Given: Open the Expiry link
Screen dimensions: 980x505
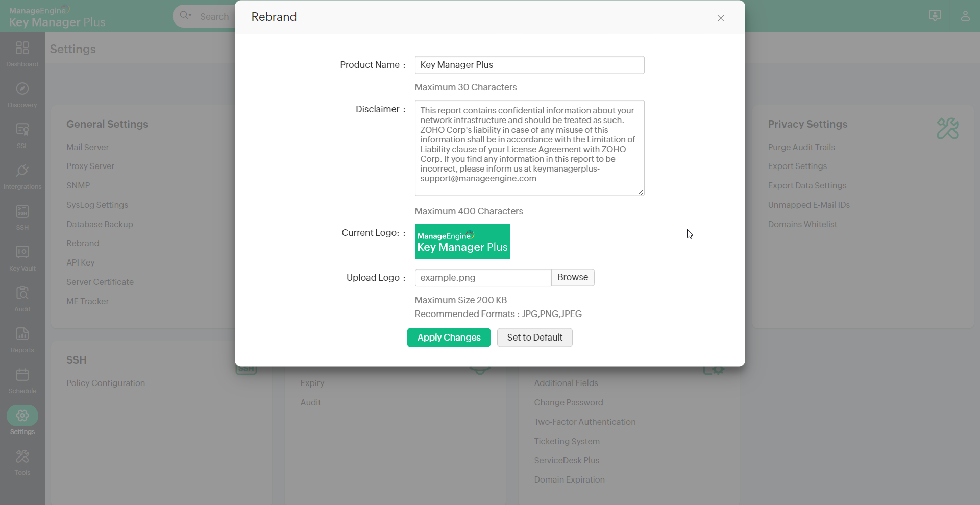Looking at the screenshot, I should coord(312,383).
